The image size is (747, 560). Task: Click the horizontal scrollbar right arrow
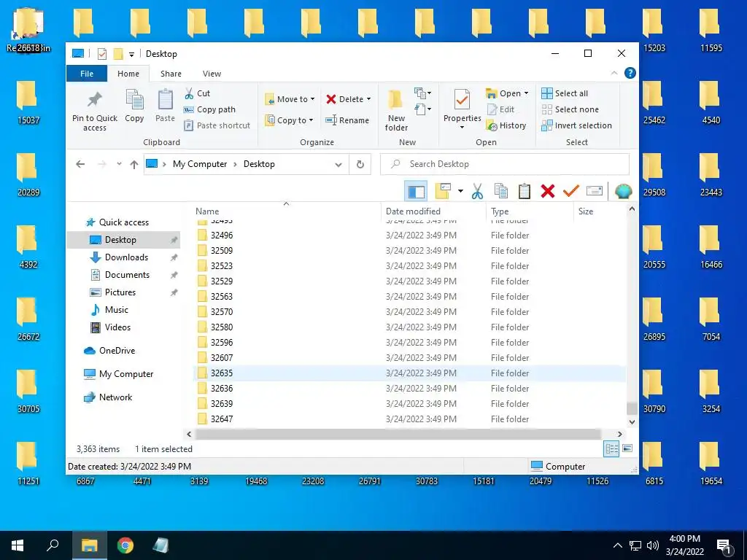click(619, 435)
